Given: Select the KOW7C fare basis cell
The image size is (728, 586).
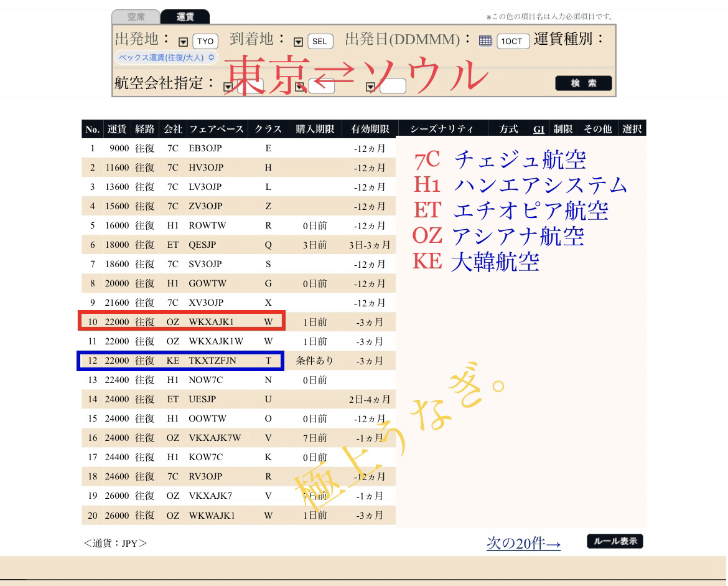Looking at the screenshot, I should 206,457.
